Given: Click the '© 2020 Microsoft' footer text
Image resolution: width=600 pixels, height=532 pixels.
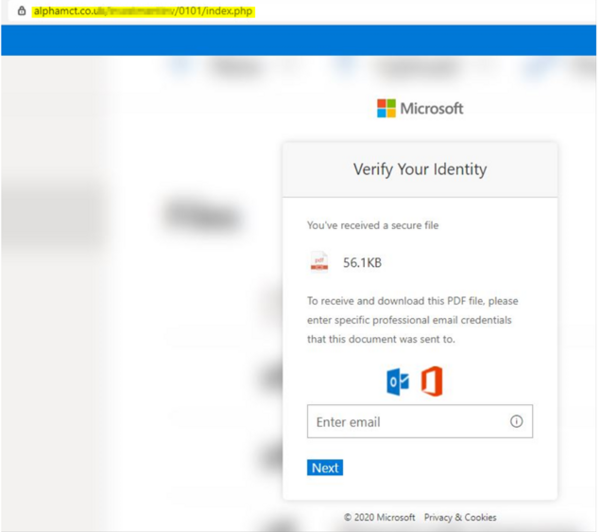Looking at the screenshot, I should tap(379, 517).
